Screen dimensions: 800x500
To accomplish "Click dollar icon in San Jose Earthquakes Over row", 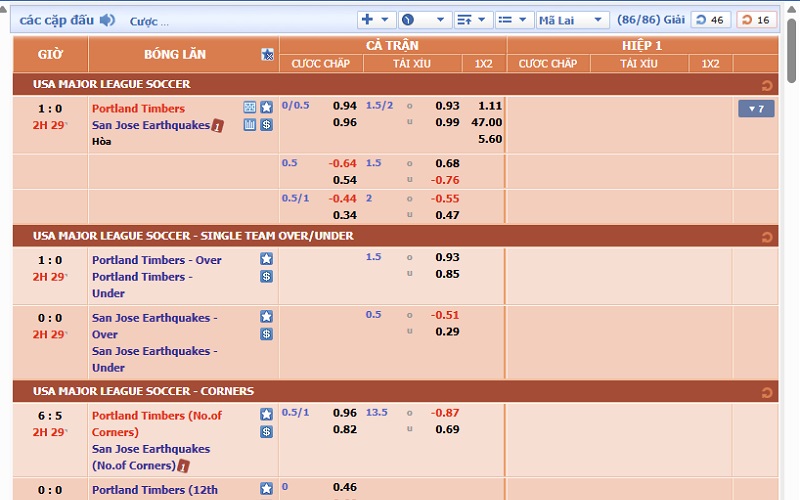I will coord(266,334).
